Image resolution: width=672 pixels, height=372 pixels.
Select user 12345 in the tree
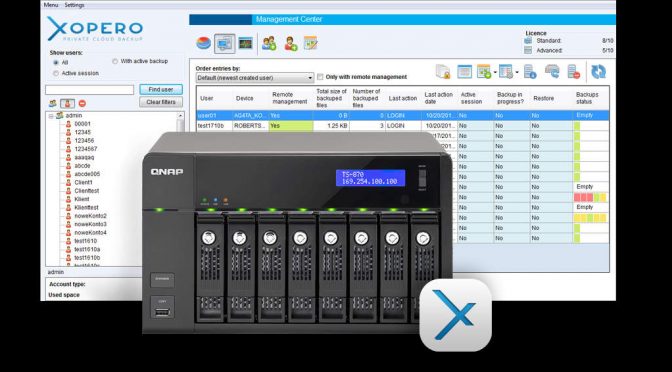(82, 132)
